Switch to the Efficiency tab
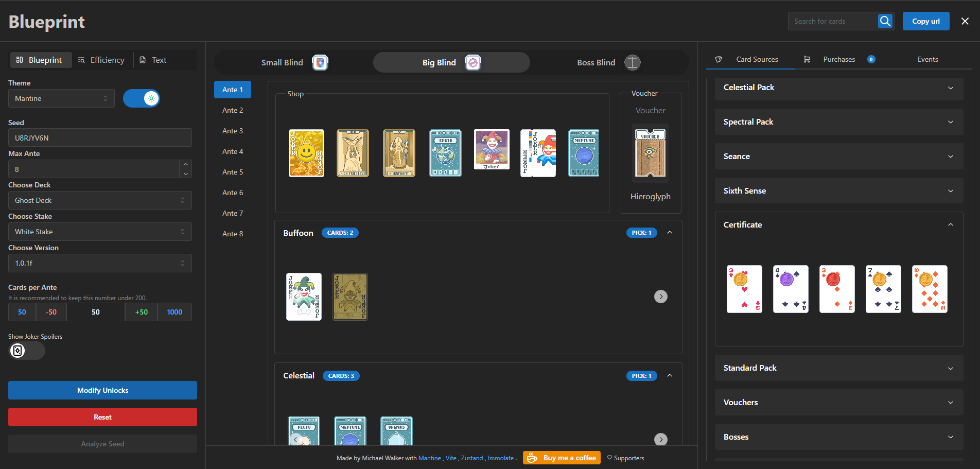The height and width of the screenshot is (469, 980). click(x=101, y=60)
